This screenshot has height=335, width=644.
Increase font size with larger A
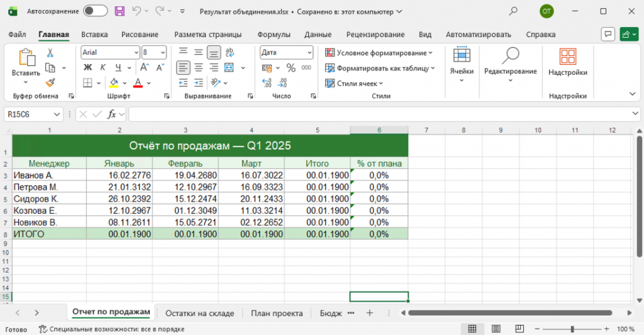pyautogui.click(x=145, y=68)
